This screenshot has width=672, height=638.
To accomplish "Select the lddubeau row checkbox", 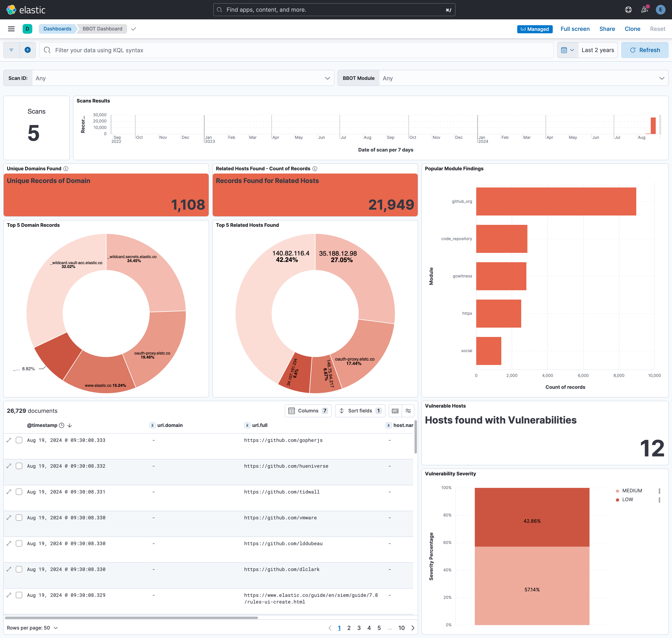I will tap(19, 543).
